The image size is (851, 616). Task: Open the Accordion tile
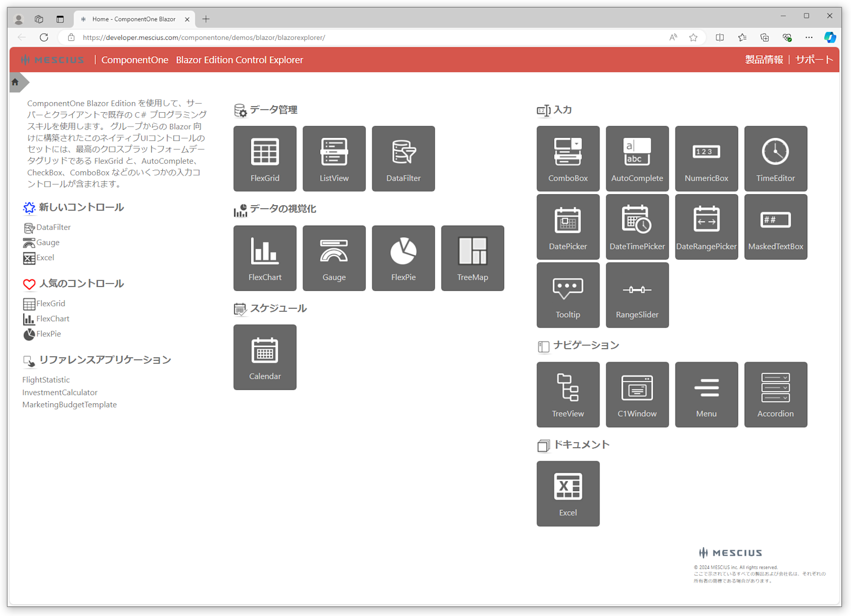775,394
